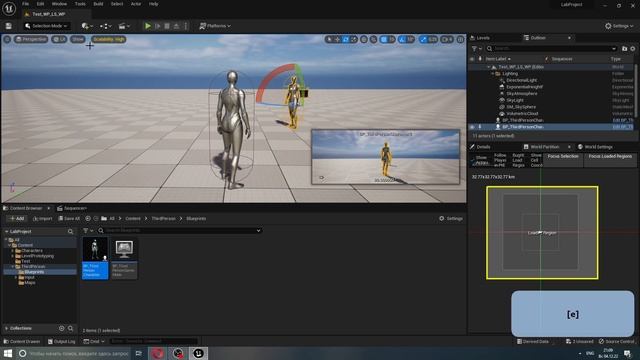The width and height of the screenshot is (640, 360).
Task: Click Save All in Content Browser
Action: click(x=69, y=218)
